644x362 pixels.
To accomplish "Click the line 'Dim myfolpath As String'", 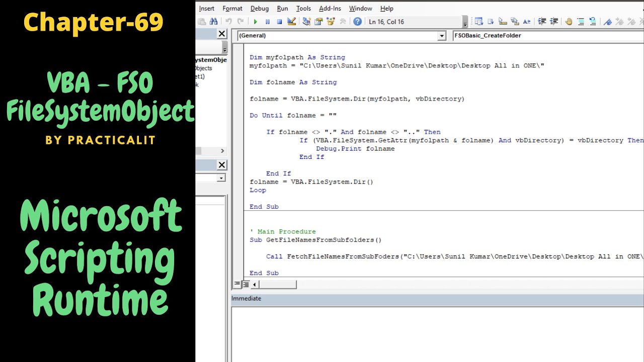I will pyautogui.click(x=297, y=57).
